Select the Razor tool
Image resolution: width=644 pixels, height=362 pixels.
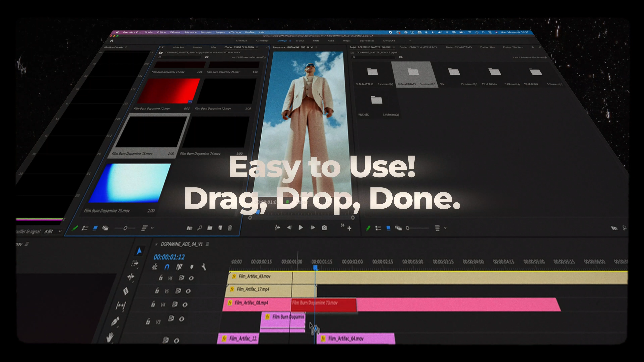126,291
